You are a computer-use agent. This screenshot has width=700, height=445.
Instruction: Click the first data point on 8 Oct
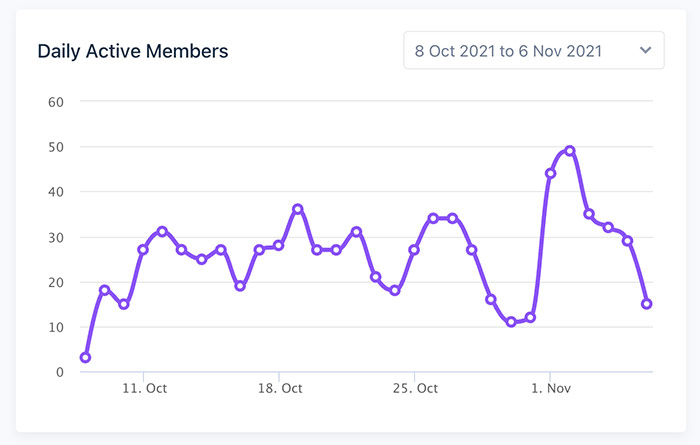85,358
